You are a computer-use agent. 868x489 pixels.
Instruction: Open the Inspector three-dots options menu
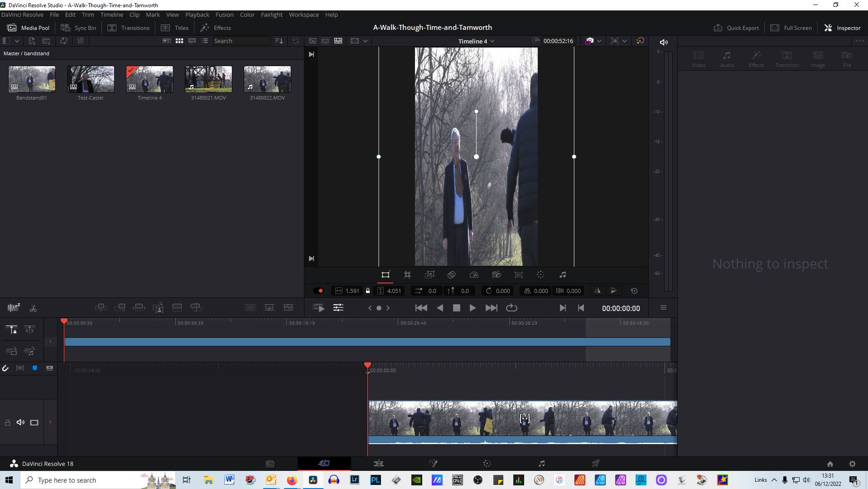(859, 41)
